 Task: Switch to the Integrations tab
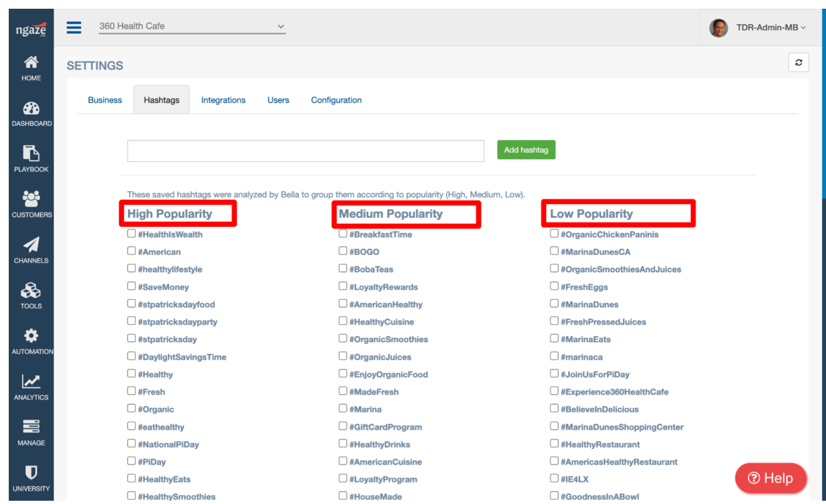pos(223,100)
